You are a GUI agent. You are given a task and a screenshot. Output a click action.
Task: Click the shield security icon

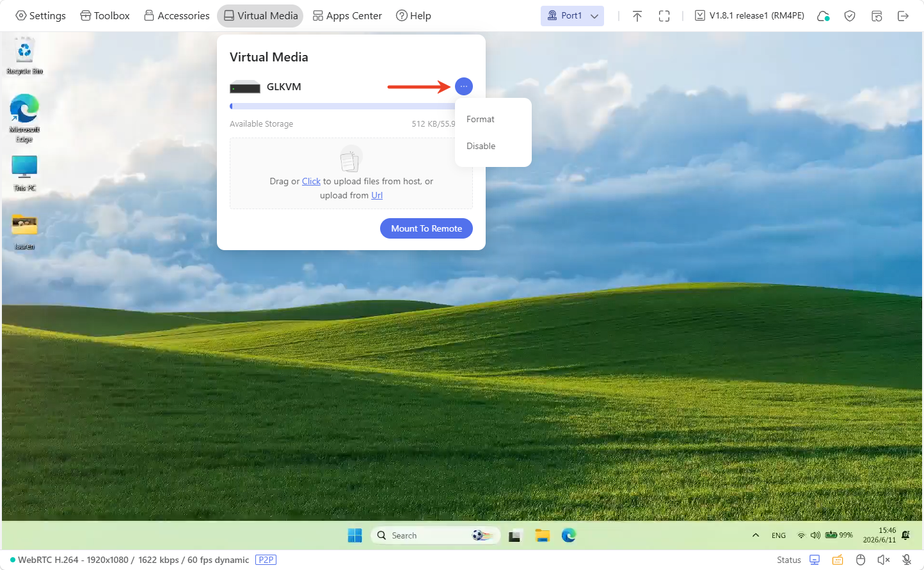click(850, 16)
